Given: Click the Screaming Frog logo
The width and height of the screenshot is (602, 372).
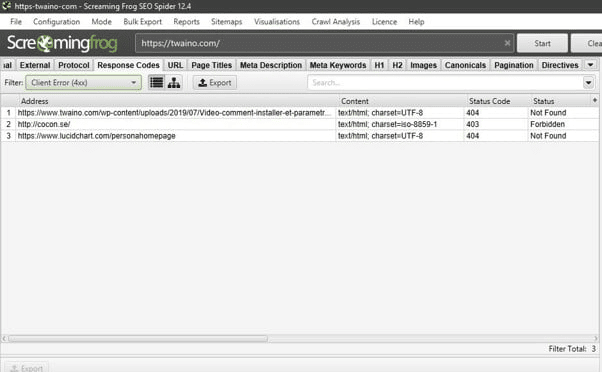Looking at the screenshot, I should coord(62,43).
